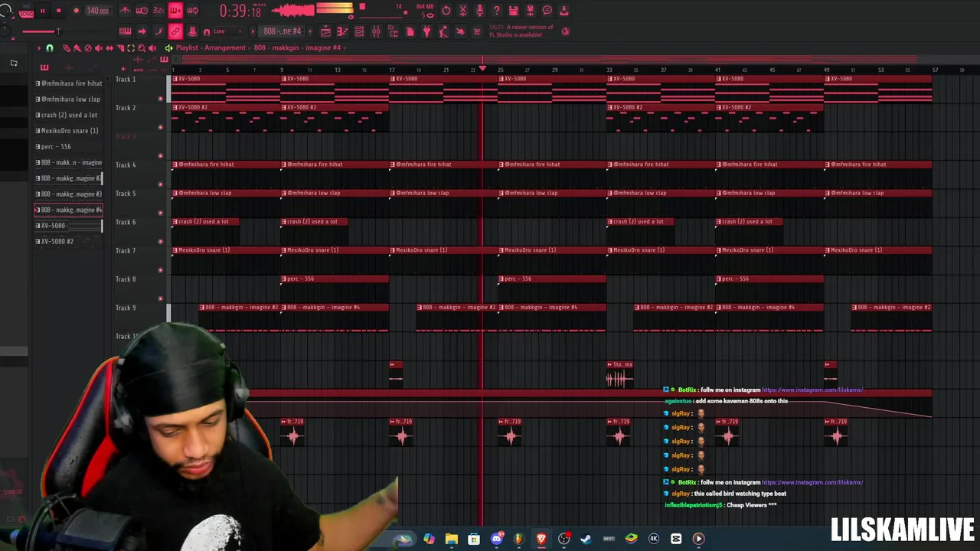Click the one-click audio recording microphone icon
This screenshot has width=980, height=551.
click(x=479, y=11)
